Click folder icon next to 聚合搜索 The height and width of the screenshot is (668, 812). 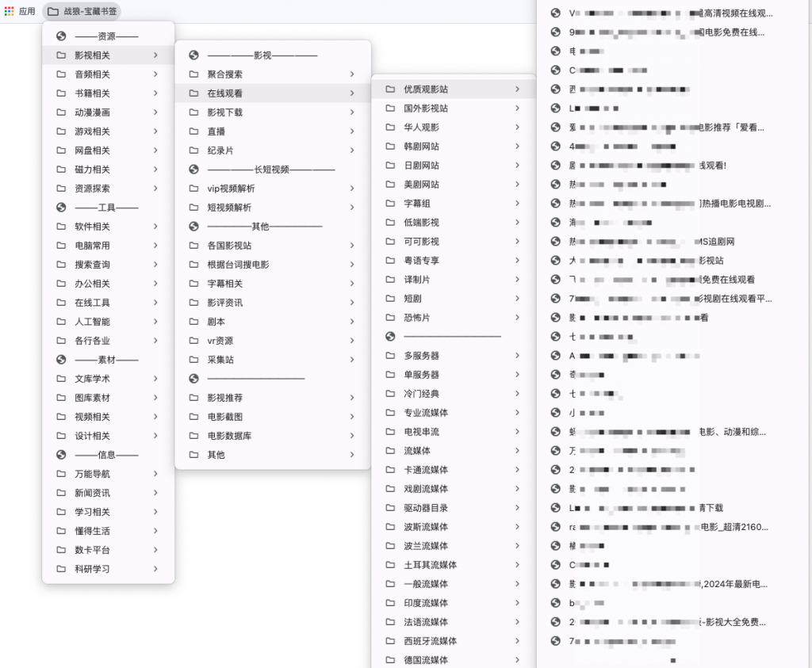click(x=193, y=74)
